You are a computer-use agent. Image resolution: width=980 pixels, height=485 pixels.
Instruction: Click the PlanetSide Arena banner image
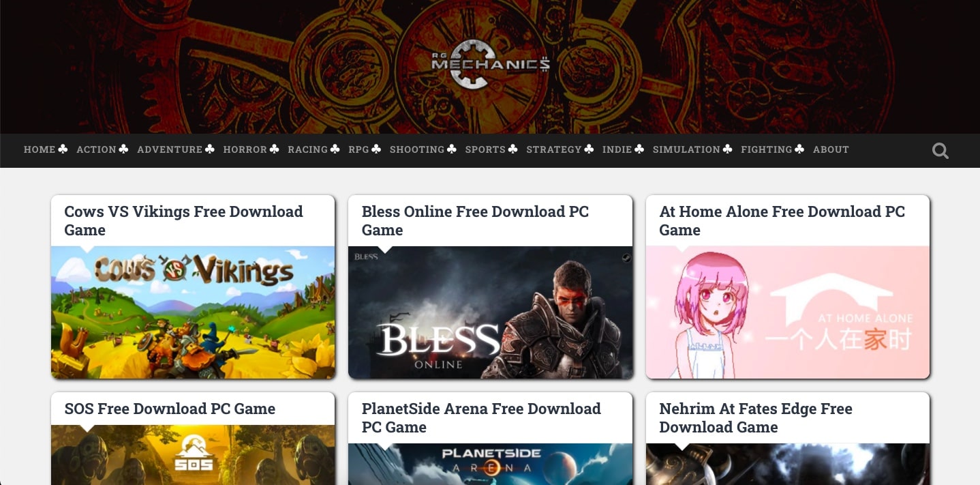pyautogui.click(x=490, y=464)
